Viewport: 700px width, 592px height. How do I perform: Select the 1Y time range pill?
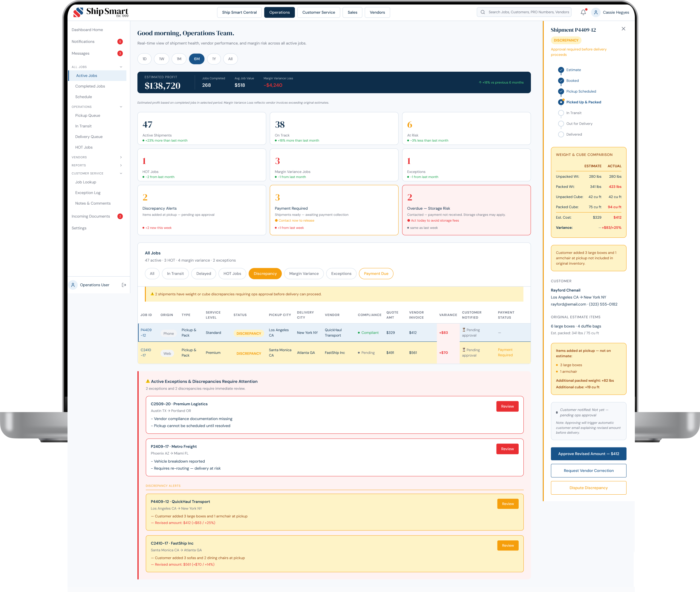click(x=214, y=59)
